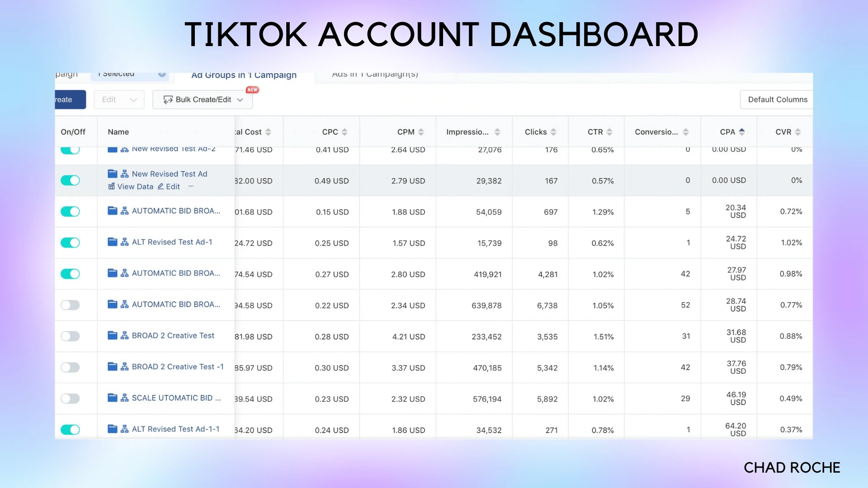Click the Default Columns button
This screenshot has width=868, height=488.
(x=777, y=99)
